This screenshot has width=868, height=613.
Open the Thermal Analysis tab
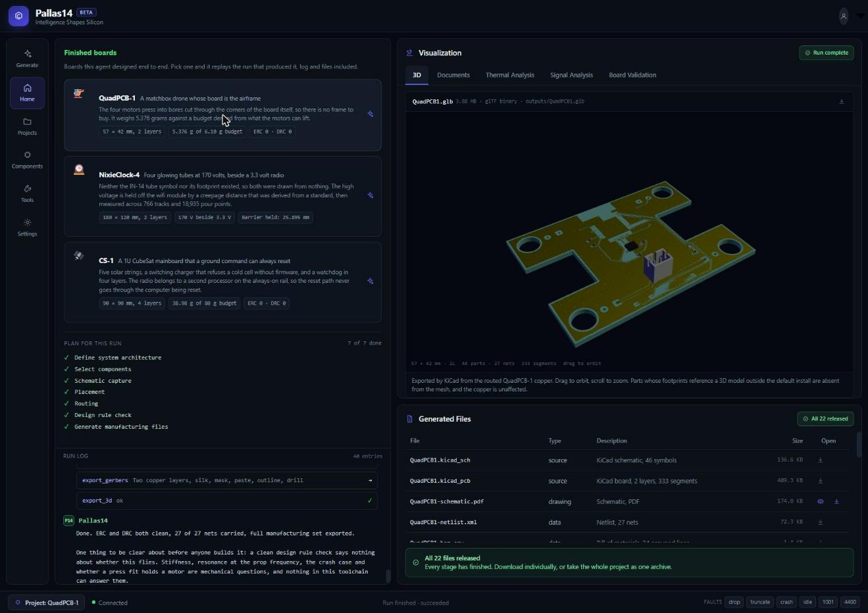click(x=510, y=75)
